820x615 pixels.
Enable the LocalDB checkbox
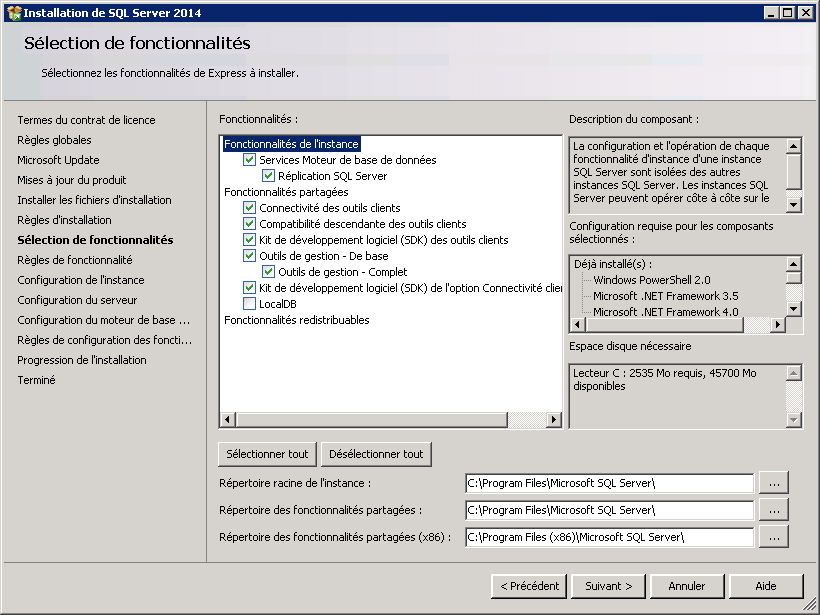(x=250, y=304)
